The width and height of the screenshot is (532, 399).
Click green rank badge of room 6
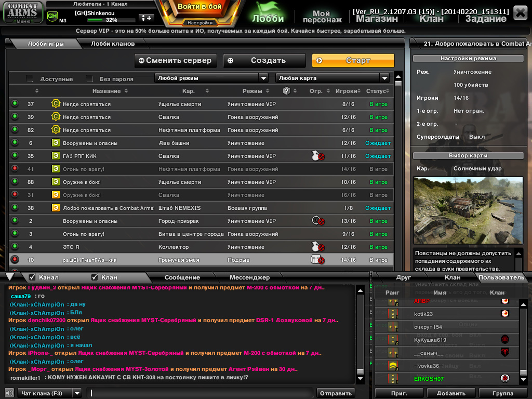[x=56, y=143]
